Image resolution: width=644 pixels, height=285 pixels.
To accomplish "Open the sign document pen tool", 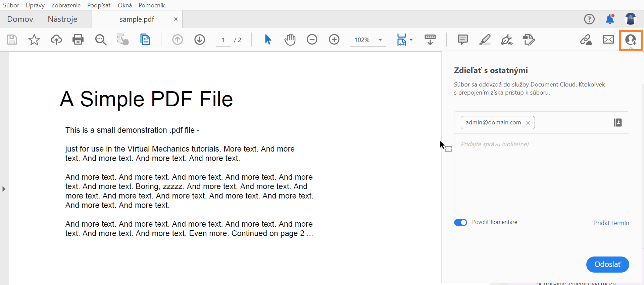I will coord(507,40).
